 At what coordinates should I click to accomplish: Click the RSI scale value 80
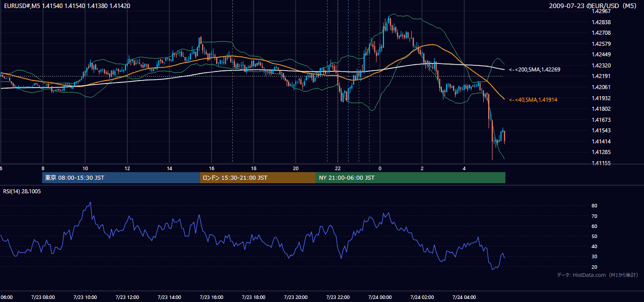[x=595, y=206]
